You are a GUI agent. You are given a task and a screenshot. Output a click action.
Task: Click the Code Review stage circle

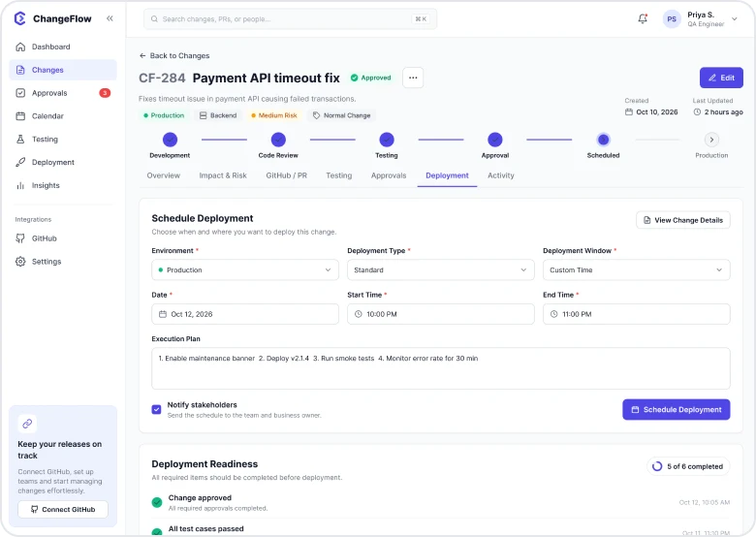point(278,140)
